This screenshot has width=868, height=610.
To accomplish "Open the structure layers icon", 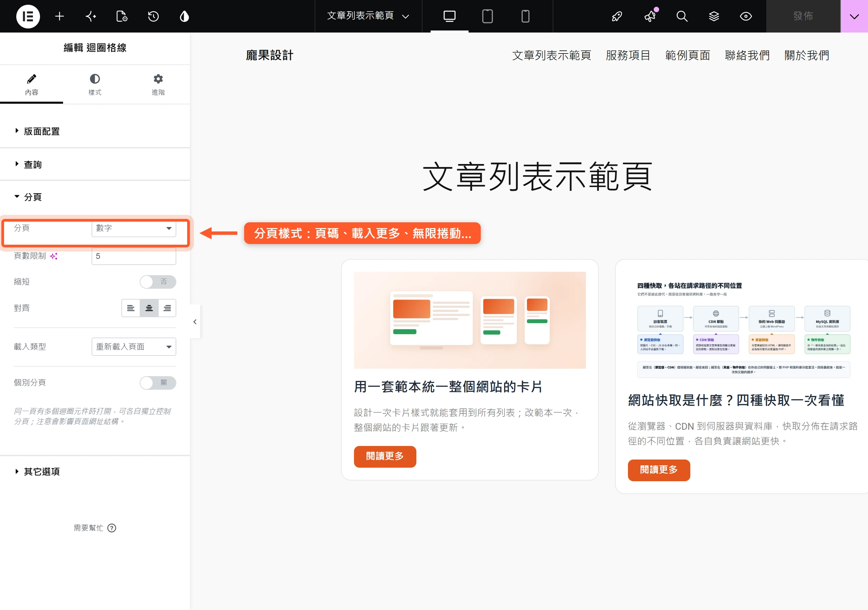I will 714,16.
